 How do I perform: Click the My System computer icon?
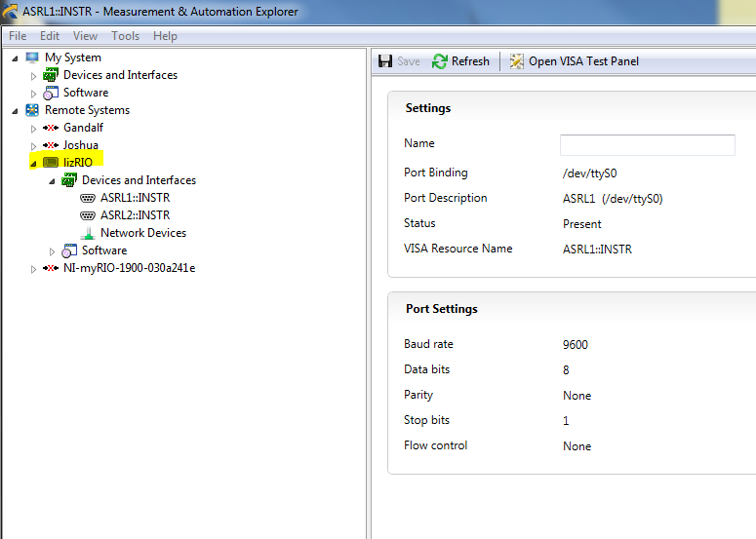pos(32,58)
